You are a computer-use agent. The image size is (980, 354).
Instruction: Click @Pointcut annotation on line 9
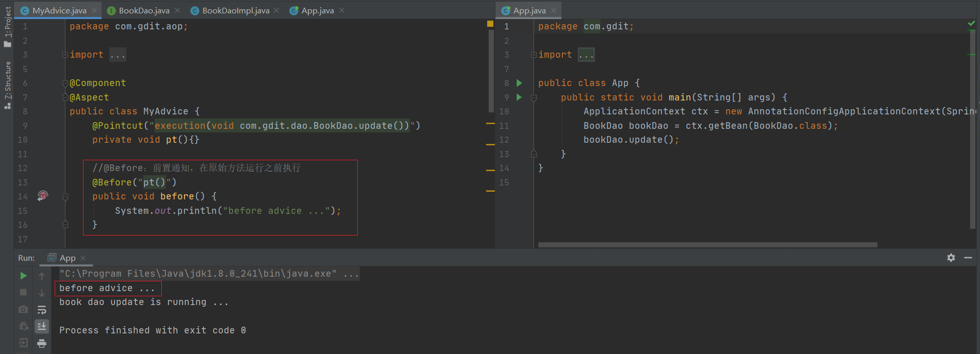[256, 126]
